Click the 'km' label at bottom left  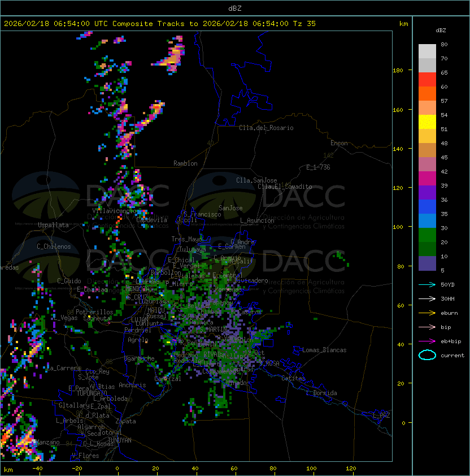(x=8, y=470)
